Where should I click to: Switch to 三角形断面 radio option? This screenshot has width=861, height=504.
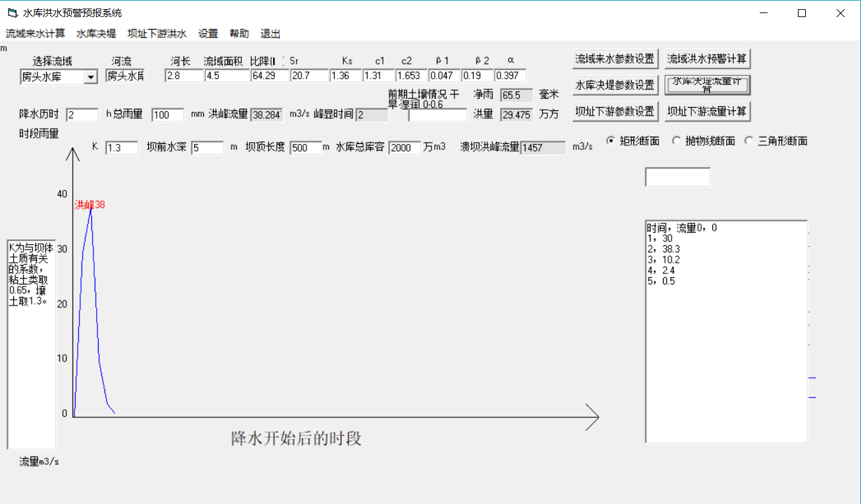tap(748, 141)
